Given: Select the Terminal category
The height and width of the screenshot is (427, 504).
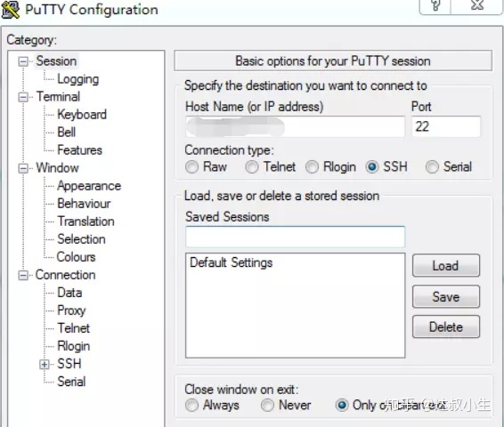Looking at the screenshot, I should 58,97.
